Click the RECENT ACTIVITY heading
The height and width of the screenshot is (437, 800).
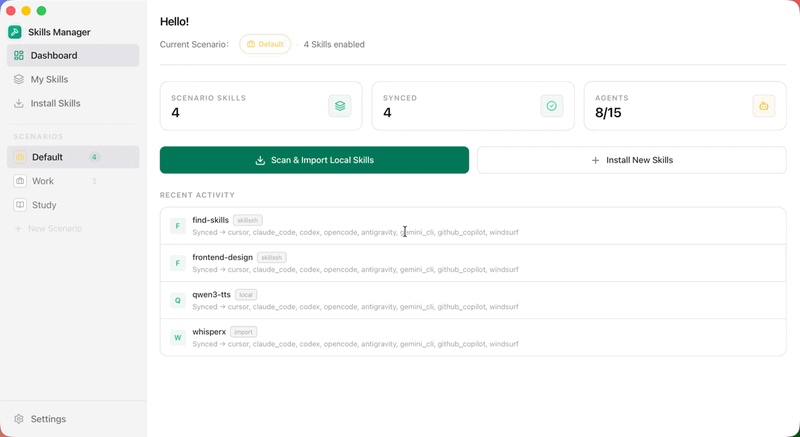point(197,195)
